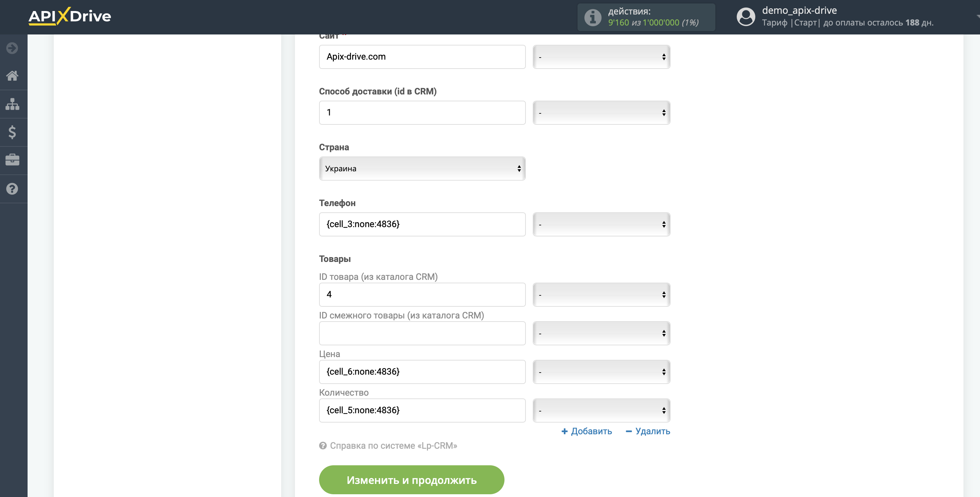Click the Количество label
Image resolution: width=980 pixels, height=497 pixels.
(x=344, y=392)
